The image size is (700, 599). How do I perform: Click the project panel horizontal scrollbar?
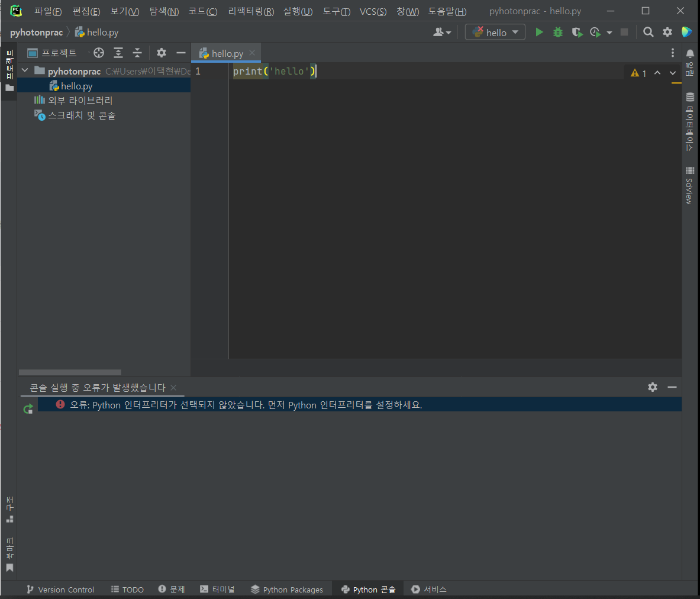click(70, 372)
